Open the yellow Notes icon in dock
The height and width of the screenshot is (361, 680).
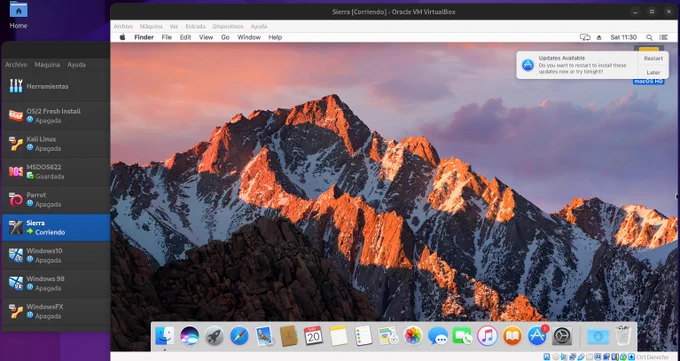point(338,336)
